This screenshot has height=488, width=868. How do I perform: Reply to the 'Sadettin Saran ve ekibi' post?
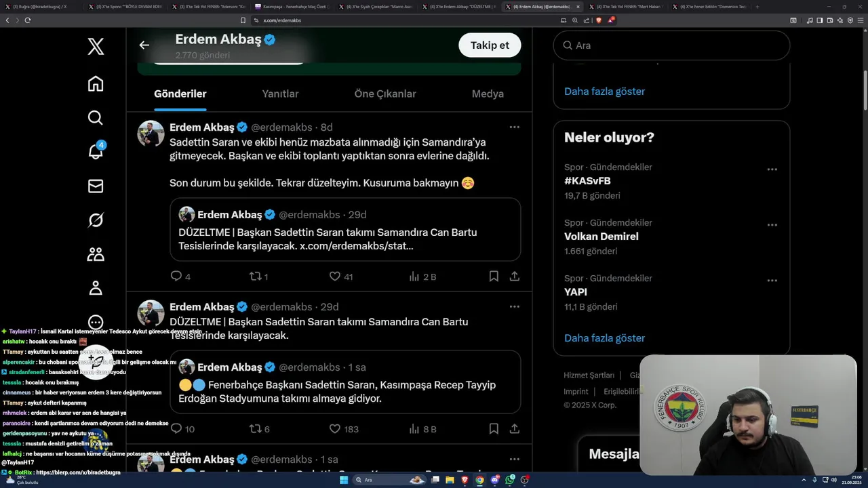coord(176,277)
